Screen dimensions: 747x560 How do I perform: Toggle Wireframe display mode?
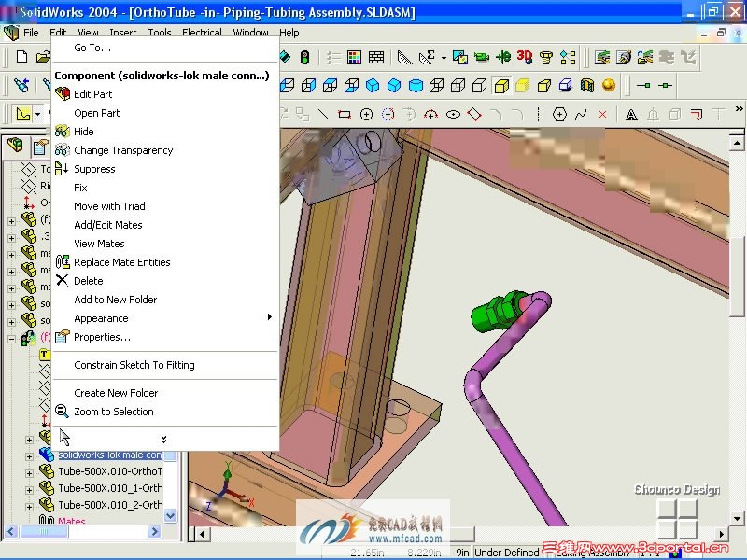[x=437, y=86]
